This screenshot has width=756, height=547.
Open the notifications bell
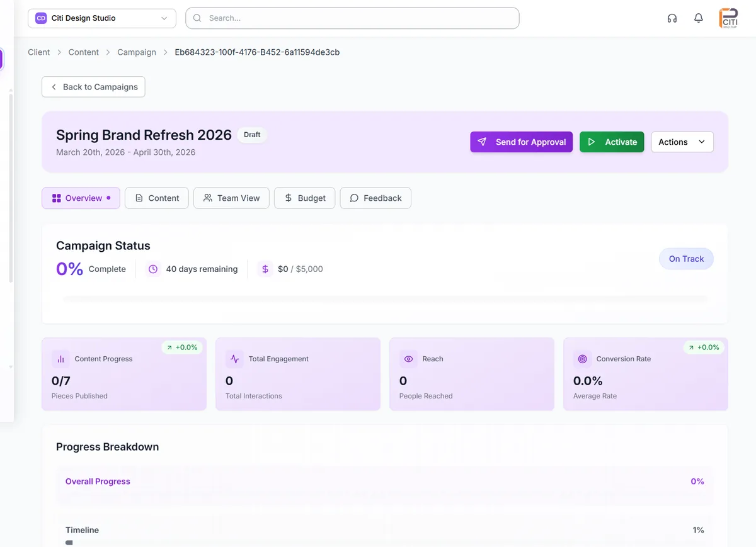[698, 18]
